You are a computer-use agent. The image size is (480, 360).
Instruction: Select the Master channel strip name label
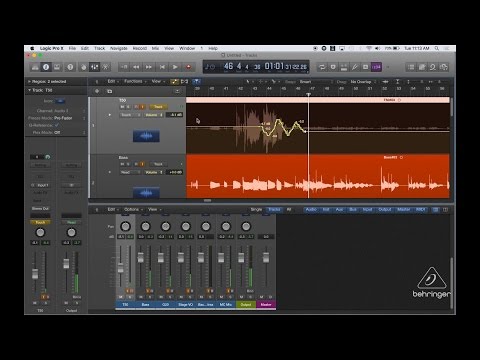tap(266, 304)
